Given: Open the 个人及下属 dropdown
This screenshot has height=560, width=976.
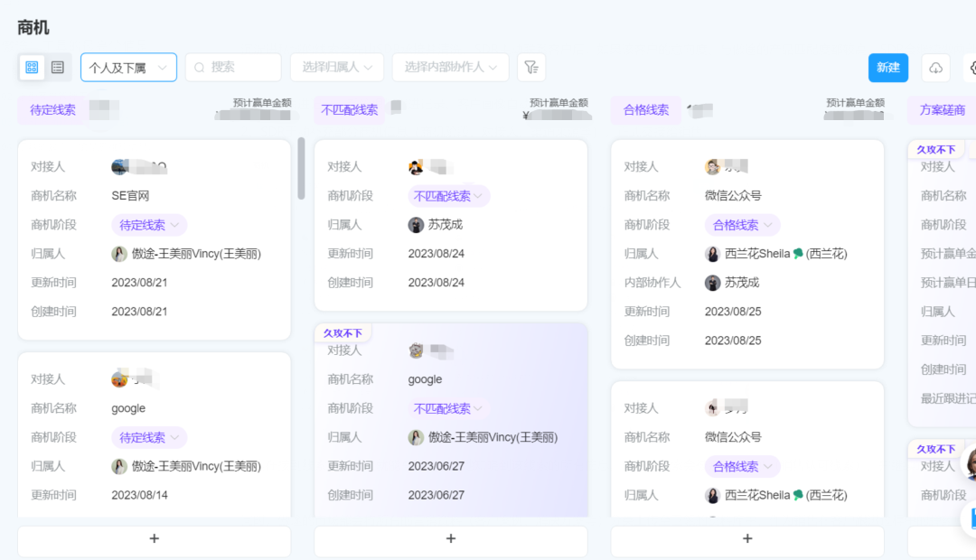Looking at the screenshot, I should (x=128, y=67).
